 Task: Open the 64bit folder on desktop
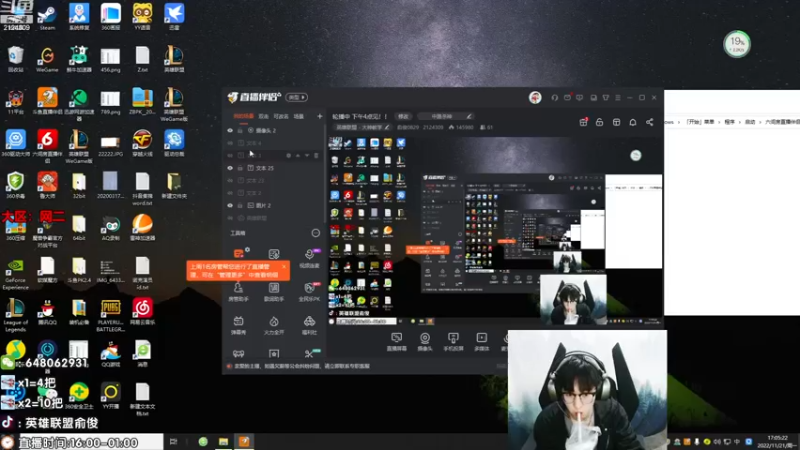click(x=79, y=227)
